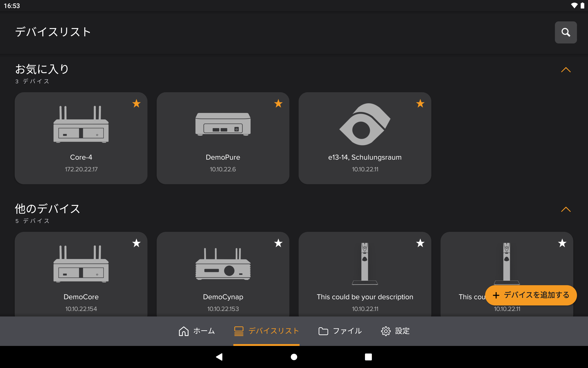Click the '3 デバイス' count label
Image resolution: width=588 pixels, height=368 pixels.
pyautogui.click(x=32, y=81)
